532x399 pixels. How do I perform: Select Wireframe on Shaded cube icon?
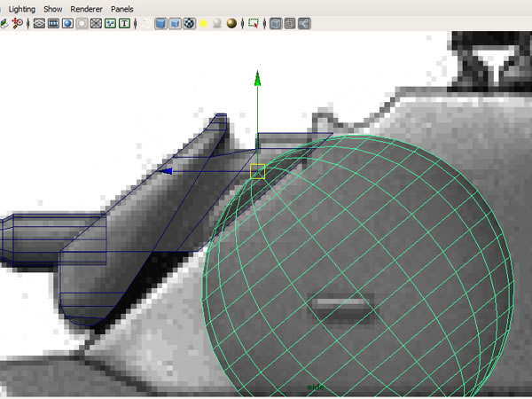pyautogui.click(x=175, y=23)
